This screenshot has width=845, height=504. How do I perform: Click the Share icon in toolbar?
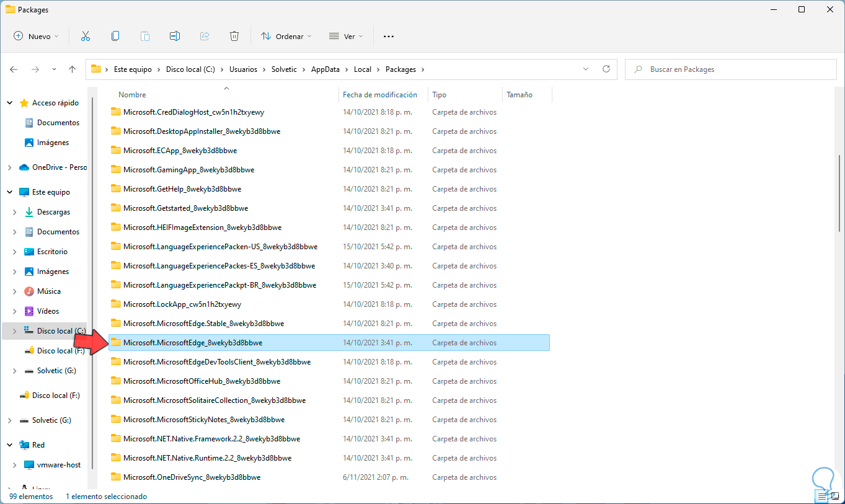click(205, 36)
